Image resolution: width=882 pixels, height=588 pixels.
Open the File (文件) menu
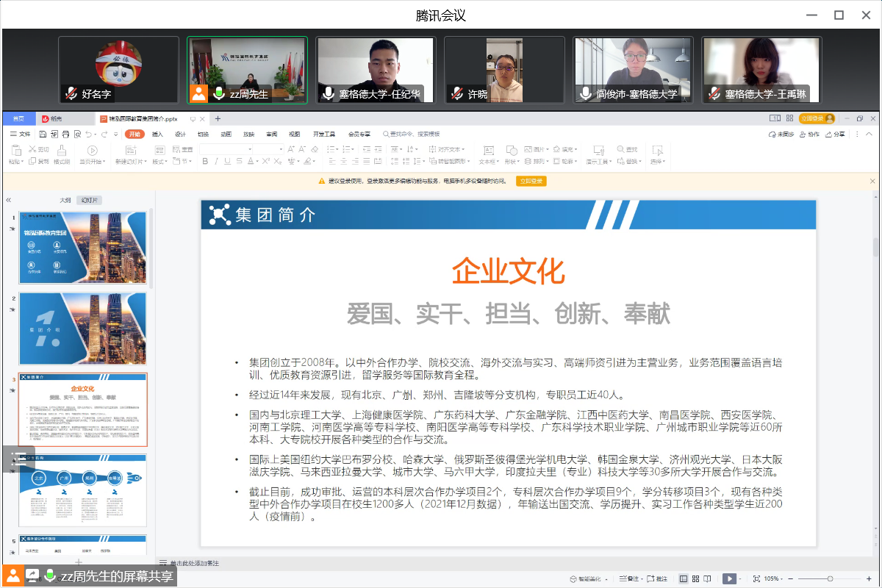point(20,134)
